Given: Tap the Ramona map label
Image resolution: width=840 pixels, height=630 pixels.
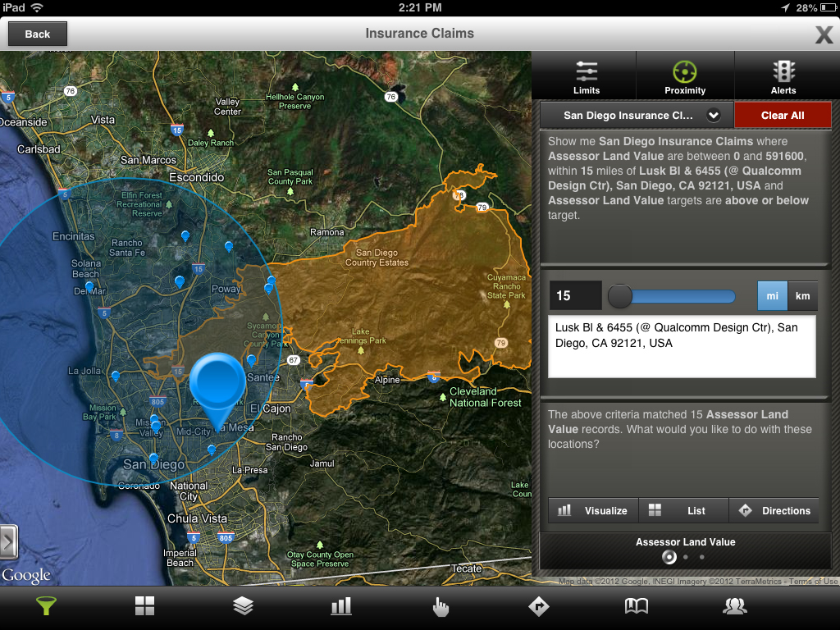Looking at the screenshot, I should click(326, 232).
